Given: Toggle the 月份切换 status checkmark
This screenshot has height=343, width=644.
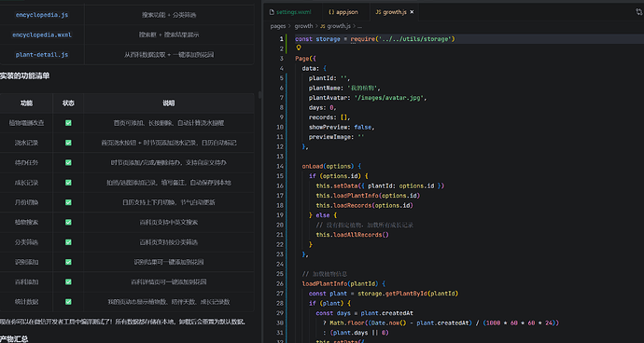Looking at the screenshot, I should pos(68,202).
